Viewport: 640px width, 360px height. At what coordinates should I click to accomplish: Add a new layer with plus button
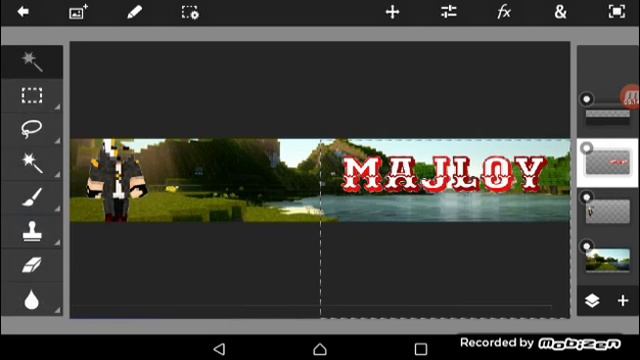click(x=623, y=301)
